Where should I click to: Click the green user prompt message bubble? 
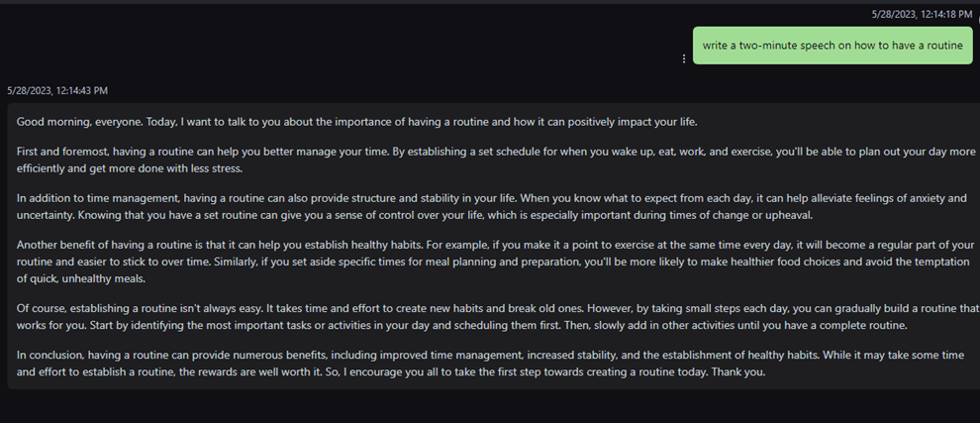(833, 46)
